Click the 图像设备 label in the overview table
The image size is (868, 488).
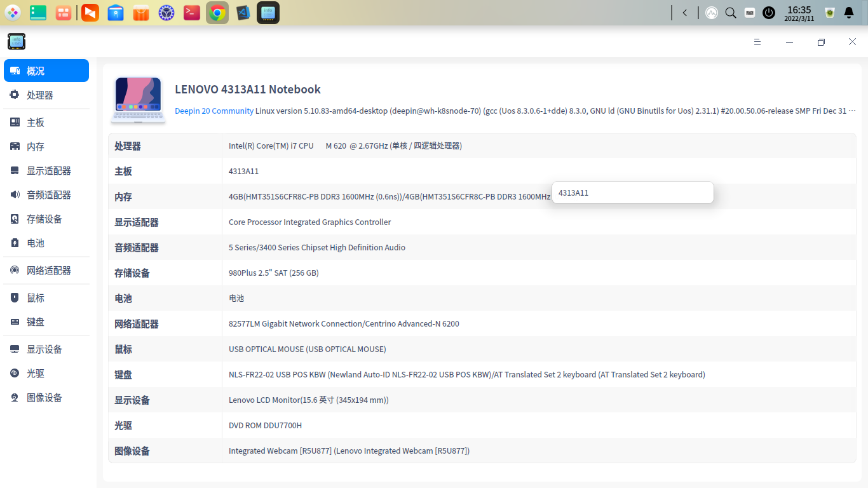(x=132, y=451)
